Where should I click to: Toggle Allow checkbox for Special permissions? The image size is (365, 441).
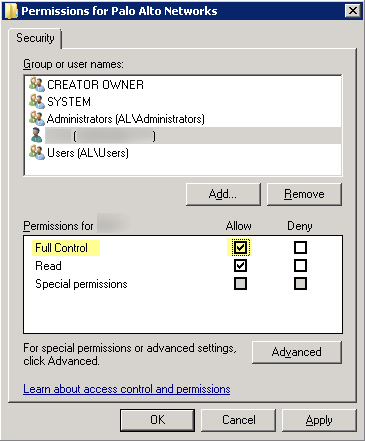[x=240, y=284]
